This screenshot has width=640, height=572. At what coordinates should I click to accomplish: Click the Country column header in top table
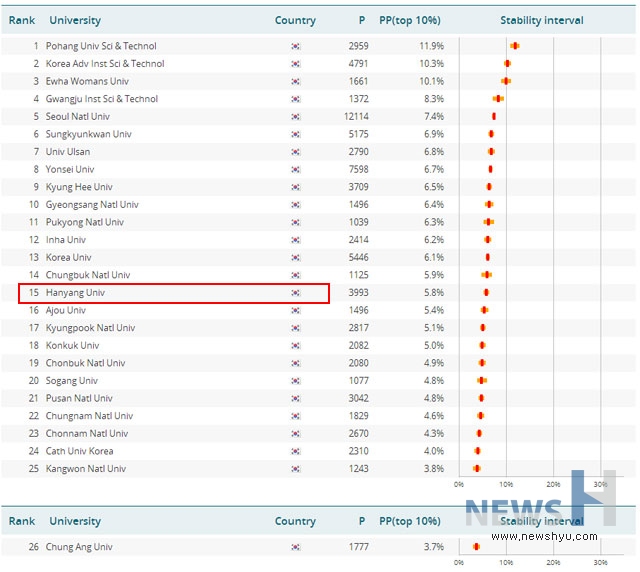pyautogui.click(x=295, y=20)
